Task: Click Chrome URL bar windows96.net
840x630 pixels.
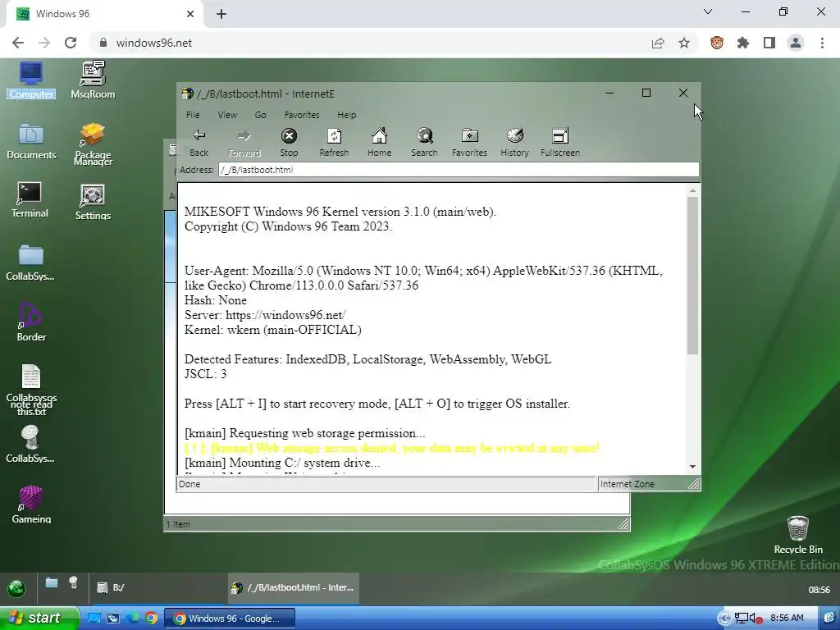Action: point(154,43)
